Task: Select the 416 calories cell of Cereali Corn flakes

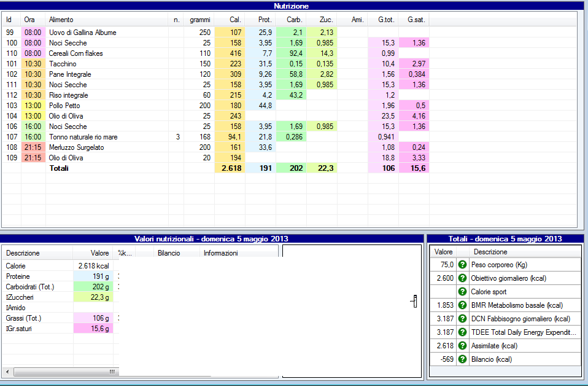Action: click(230, 53)
